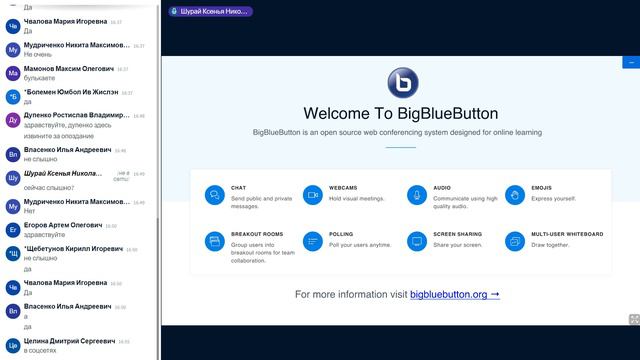Click the 'BREAKOUT ROOMS' label
This screenshot has height=360, width=640.
[257, 234]
